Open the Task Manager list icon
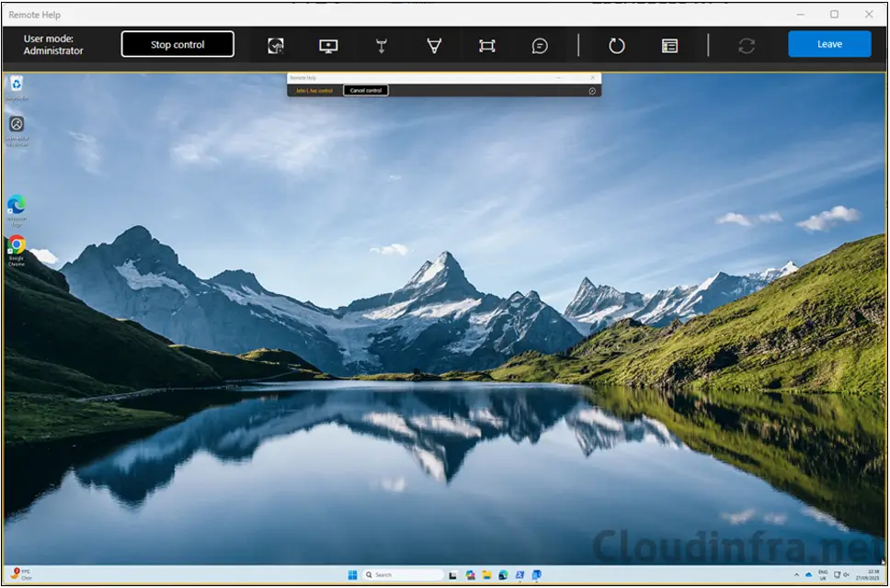Image resolution: width=890 pixels, height=588 pixels. (669, 46)
